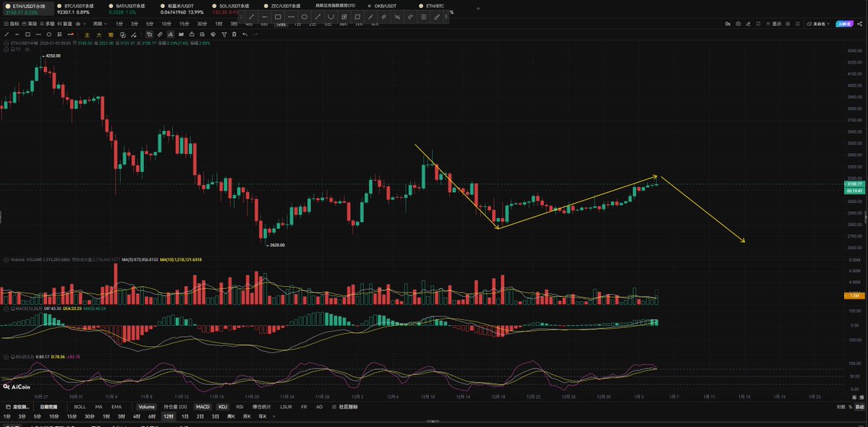Expand more timeframes arrow after 年K

point(274,416)
